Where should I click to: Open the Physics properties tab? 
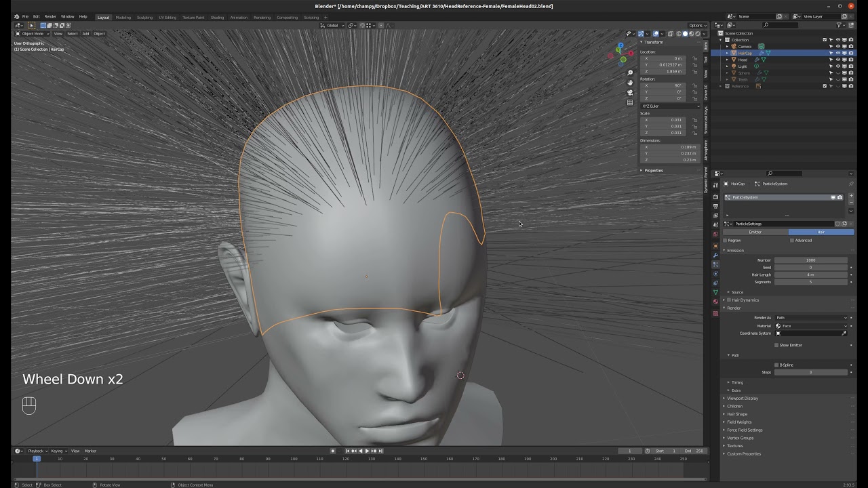click(715, 274)
